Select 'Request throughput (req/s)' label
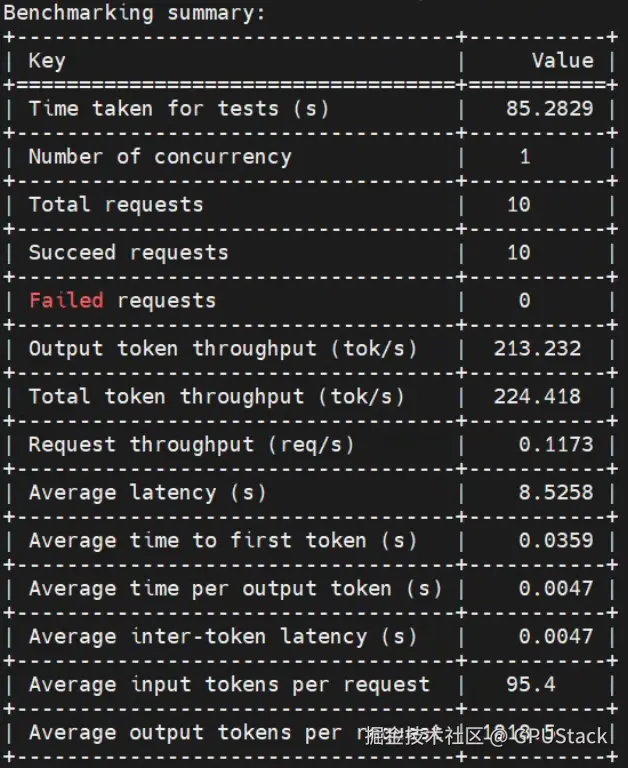This screenshot has height=768, width=628. [x=191, y=445]
